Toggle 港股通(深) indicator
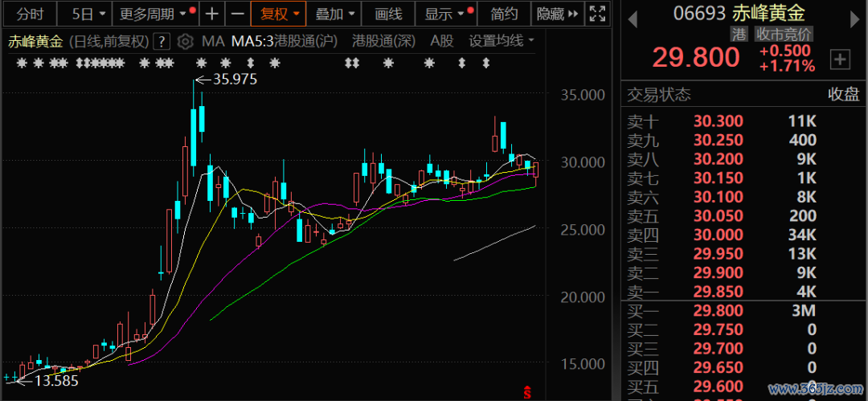The height and width of the screenshot is (401, 868). [383, 41]
